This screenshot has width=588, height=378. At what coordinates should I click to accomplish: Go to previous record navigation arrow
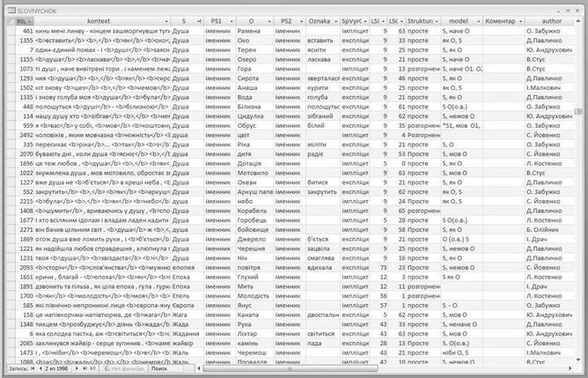[x=40, y=368]
